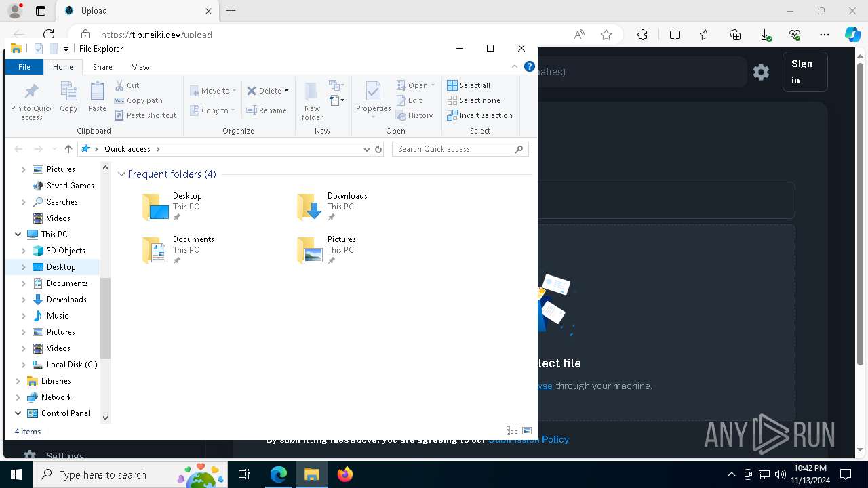Collapse the ribbon with chevron

514,66
